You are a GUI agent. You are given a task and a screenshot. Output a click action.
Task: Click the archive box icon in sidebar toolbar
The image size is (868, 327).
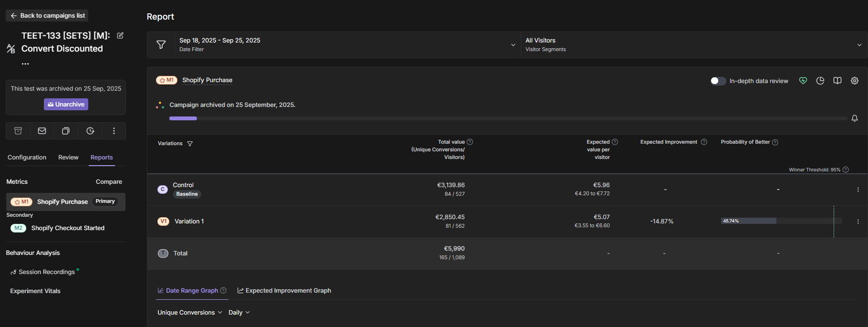18,131
